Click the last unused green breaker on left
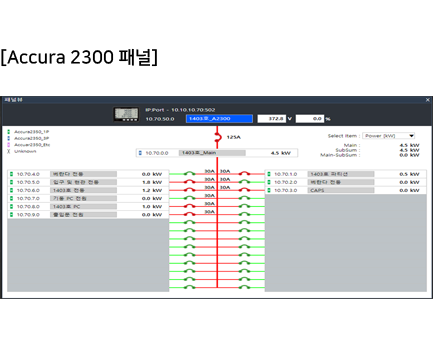Viewport: 433px width, 361px height. click(190, 287)
